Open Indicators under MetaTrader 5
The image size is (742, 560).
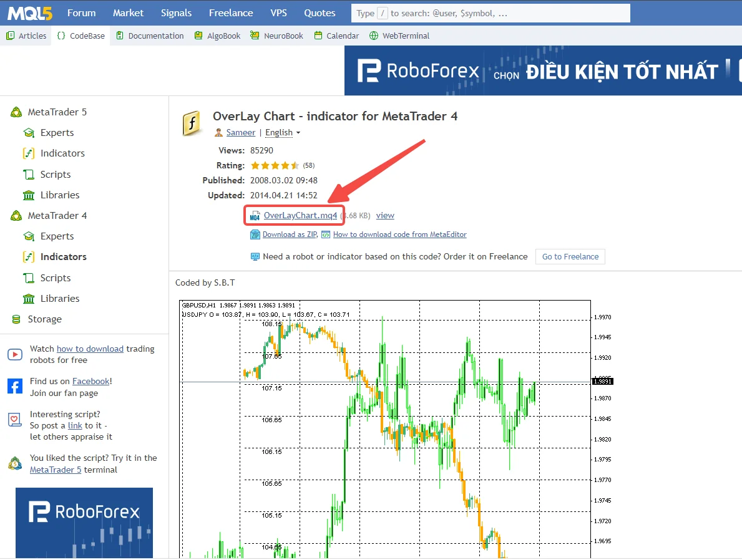62,153
